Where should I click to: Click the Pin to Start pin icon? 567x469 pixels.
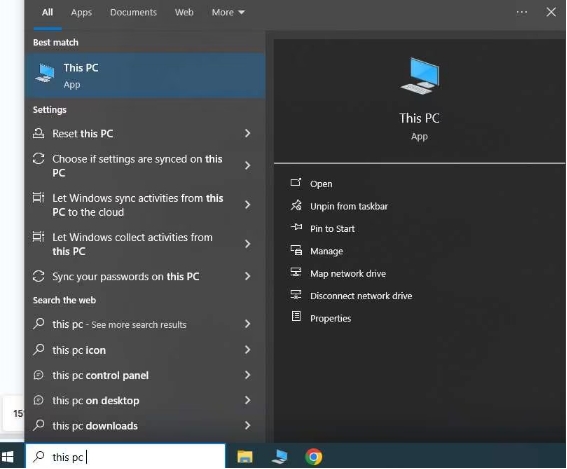click(x=296, y=227)
